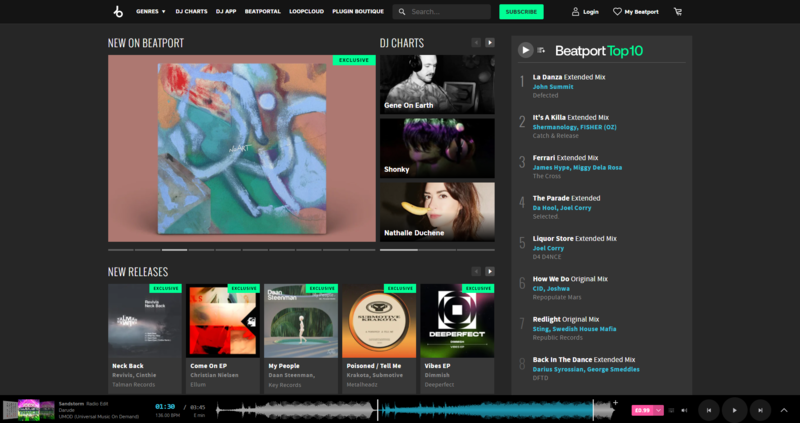Play the Beatport Top 10 chart
This screenshot has height=423, width=800.
(525, 50)
